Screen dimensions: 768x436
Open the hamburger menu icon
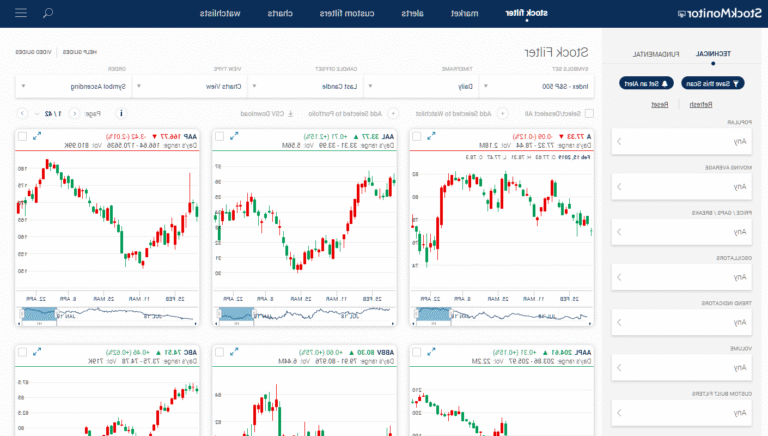click(x=21, y=13)
